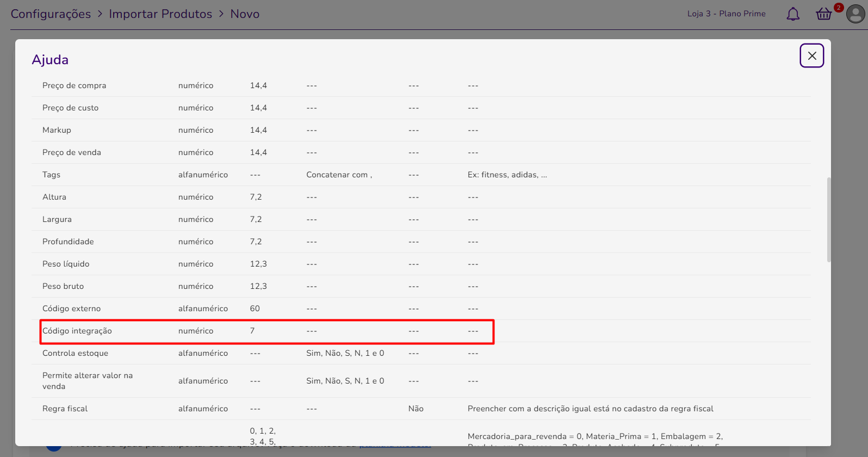Click 'numérico' type in Largura row
This screenshot has height=457, width=868.
click(x=196, y=219)
